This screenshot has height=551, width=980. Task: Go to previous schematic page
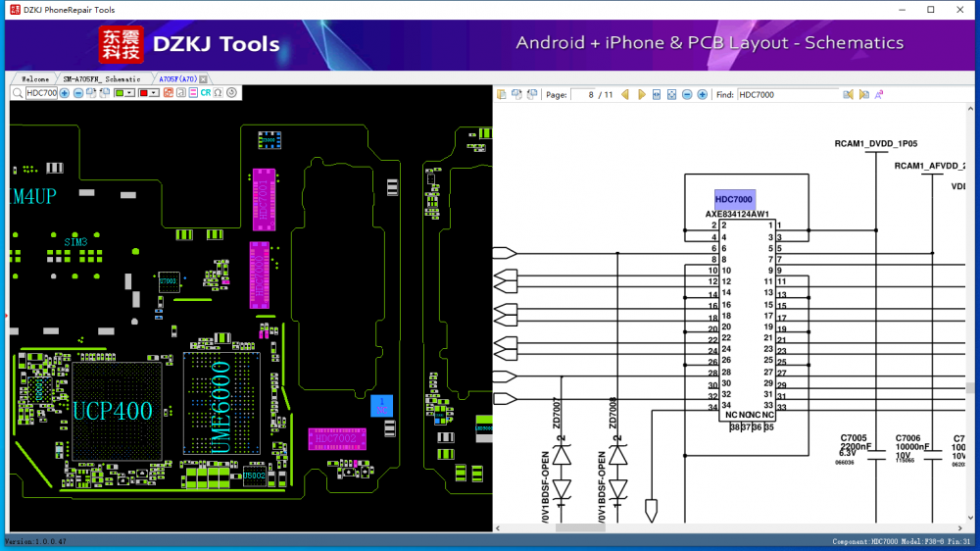tap(625, 95)
